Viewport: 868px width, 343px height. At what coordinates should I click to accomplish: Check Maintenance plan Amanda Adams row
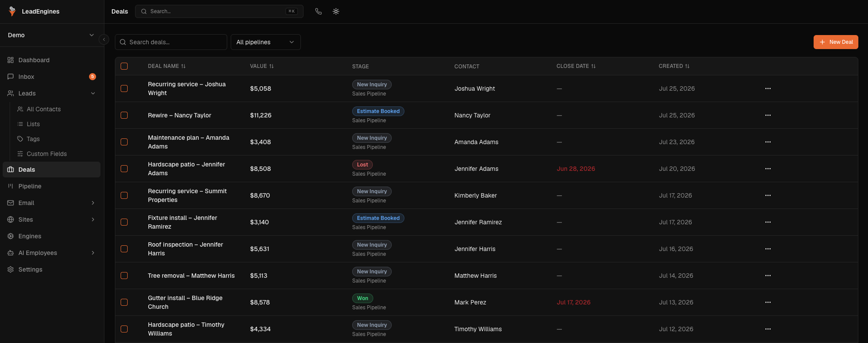(x=124, y=142)
